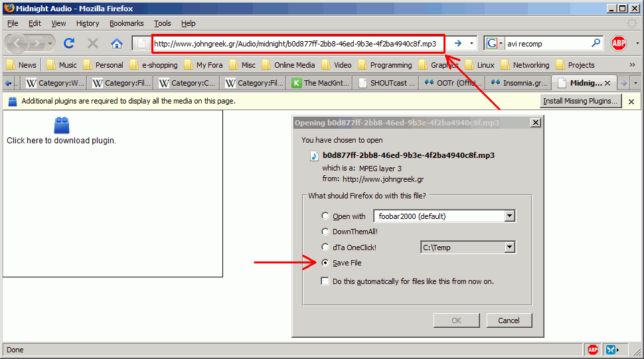The image size is (644, 359).
Task: Click the search magnifier icon
Action: (x=596, y=43)
